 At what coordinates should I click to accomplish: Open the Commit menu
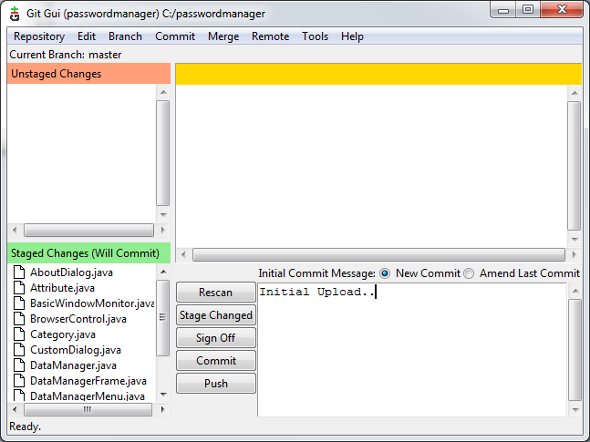click(x=175, y=36)
